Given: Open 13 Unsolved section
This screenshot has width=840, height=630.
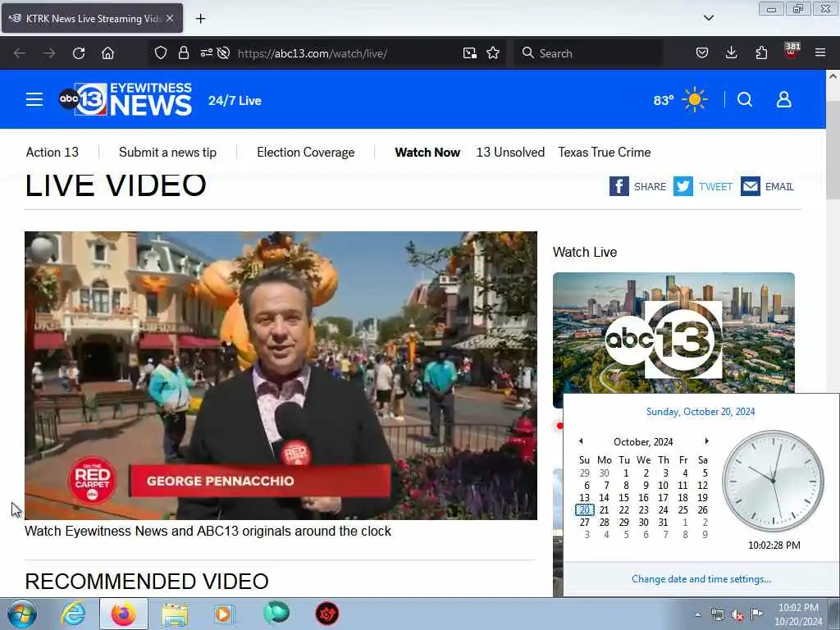Looking at the screenshot, I should click(x=510, y=152).
